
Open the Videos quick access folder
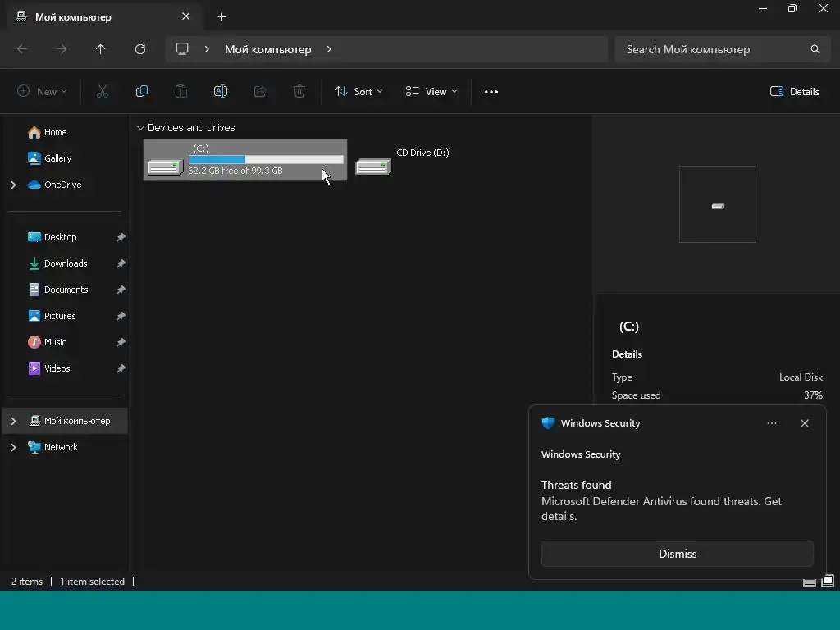(48, 368)
